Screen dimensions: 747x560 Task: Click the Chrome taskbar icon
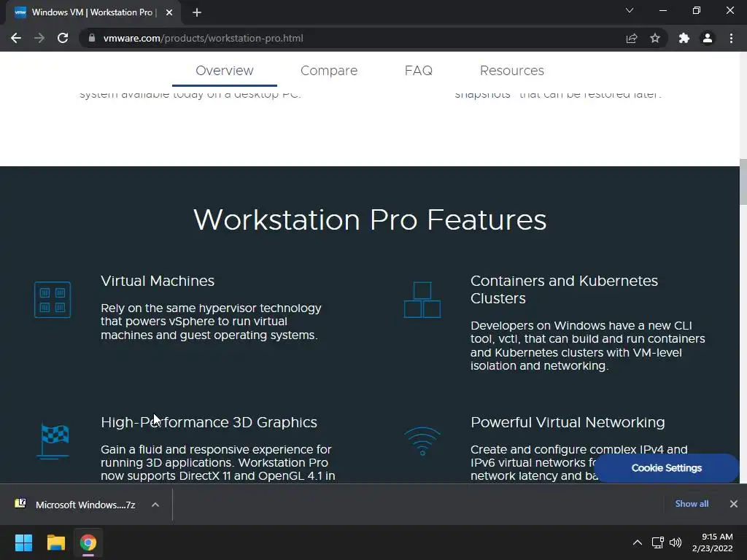coord(88,542)
